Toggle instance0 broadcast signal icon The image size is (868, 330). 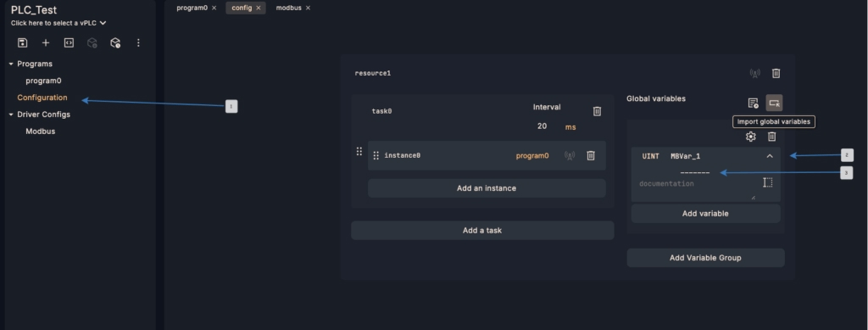point(570,155)
